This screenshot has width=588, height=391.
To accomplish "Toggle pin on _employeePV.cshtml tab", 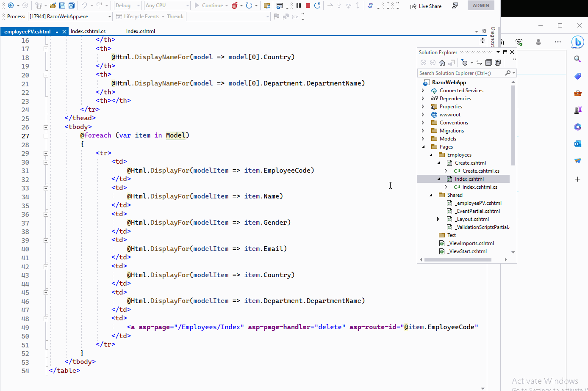I will click(x=57, y=32).
